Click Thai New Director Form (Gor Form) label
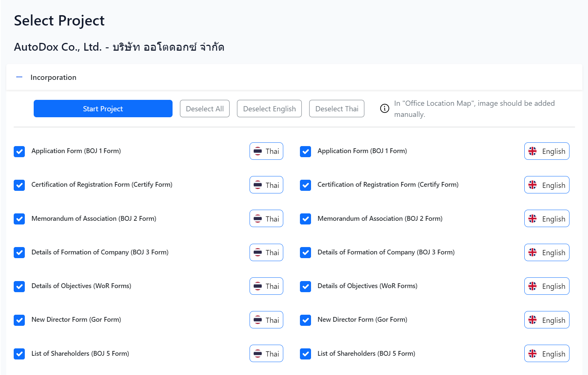Viewport: 588px width, 375px height. click(76, 320)
